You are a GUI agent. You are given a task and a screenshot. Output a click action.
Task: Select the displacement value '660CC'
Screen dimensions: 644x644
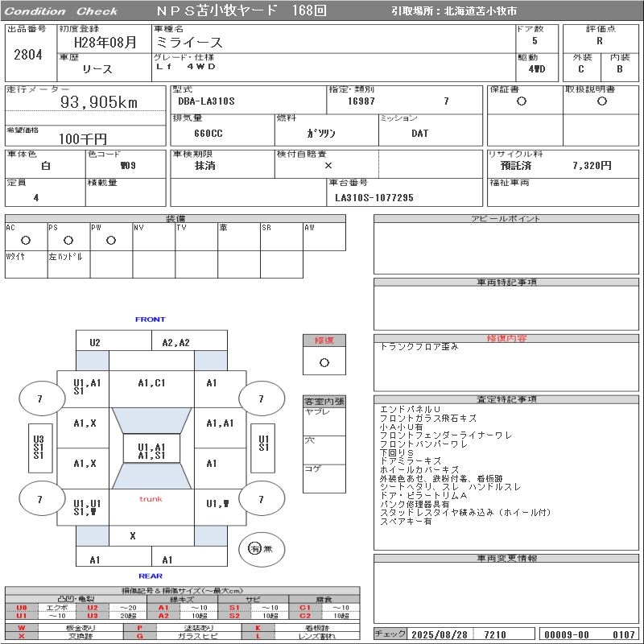pyautogui.click(x=208, y=134)
